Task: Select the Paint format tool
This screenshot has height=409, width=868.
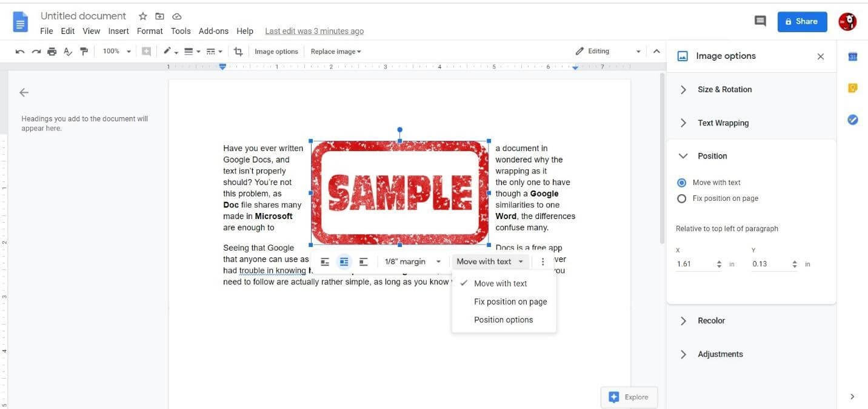Action: [84, 52]
